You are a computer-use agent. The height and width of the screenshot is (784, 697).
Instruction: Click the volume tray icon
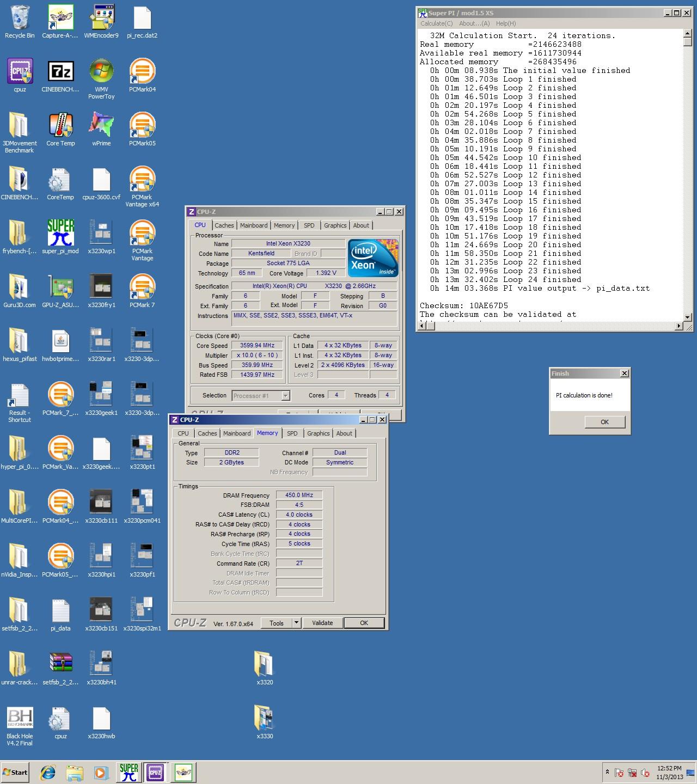point(645,773)
